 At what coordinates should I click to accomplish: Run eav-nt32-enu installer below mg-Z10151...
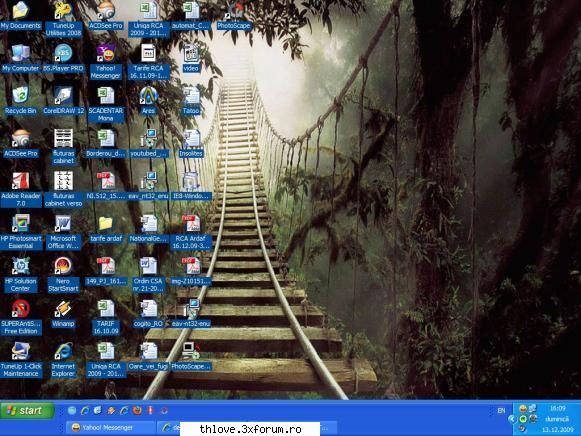click(191, 313)
